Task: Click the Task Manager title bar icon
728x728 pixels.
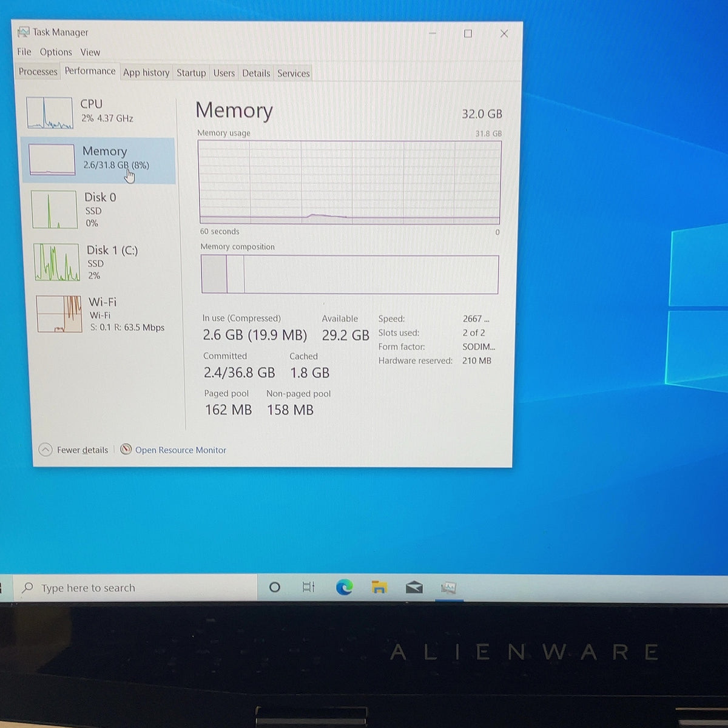Action: (x=23, y=32)
